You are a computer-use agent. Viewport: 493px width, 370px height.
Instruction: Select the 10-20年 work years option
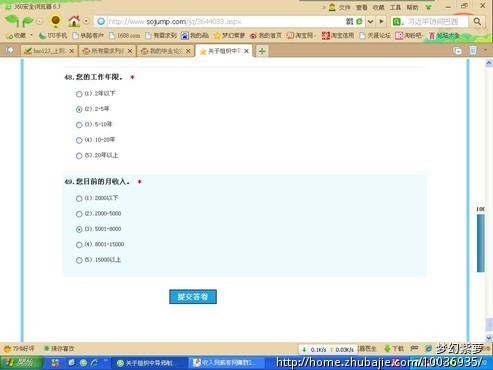pyautogui.click(x=79, y=140)
